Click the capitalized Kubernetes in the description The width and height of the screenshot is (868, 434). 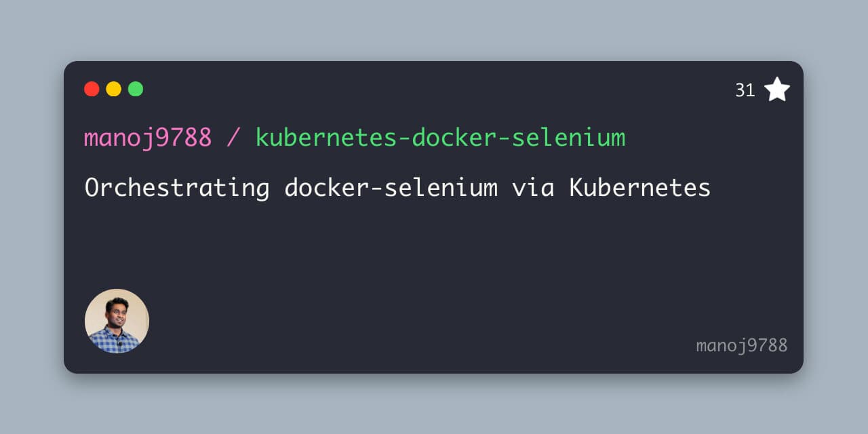[639, 188]
